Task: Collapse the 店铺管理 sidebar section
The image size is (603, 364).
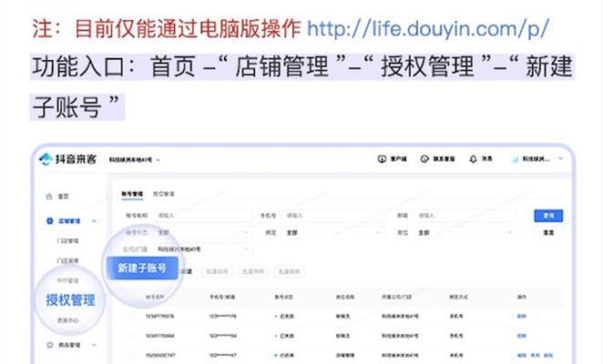Action: (94, 221)
